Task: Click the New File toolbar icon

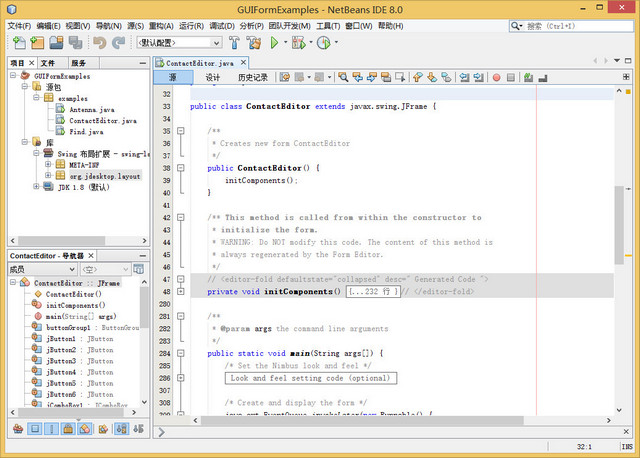Action: 17,42
